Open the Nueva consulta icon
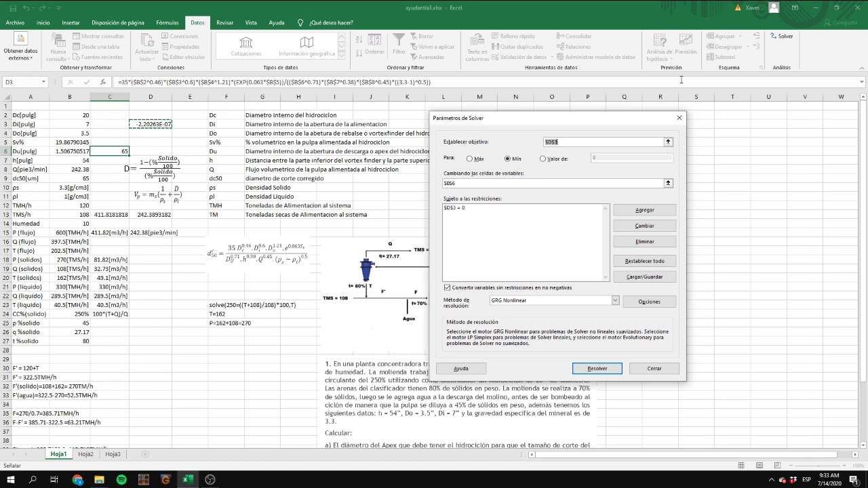This screenshot has height=488, width=868. [58, 39]
